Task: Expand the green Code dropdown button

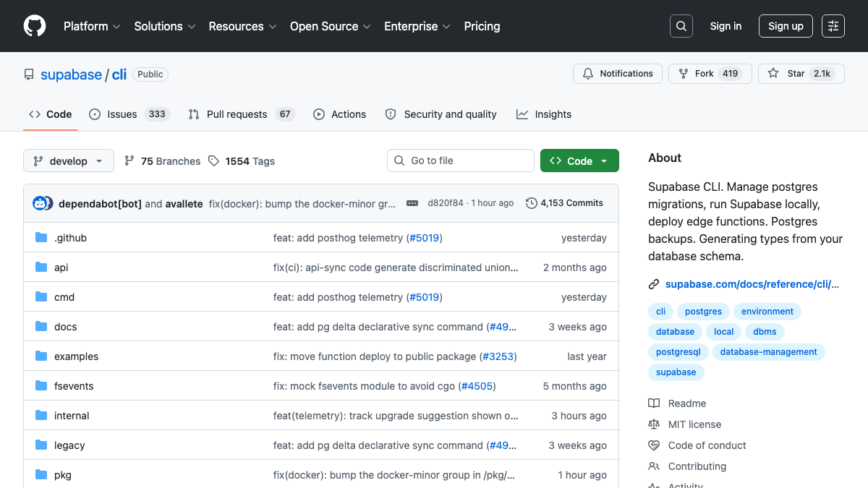Action: 579,161
